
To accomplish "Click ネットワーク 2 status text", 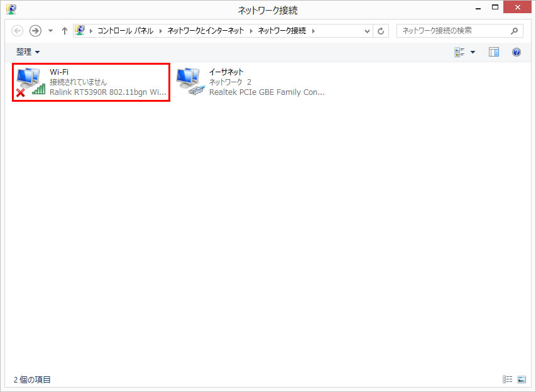I will point(230,82).
